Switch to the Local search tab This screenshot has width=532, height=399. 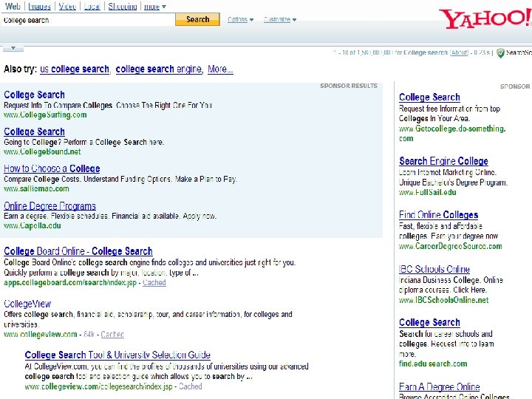[92, 7]
